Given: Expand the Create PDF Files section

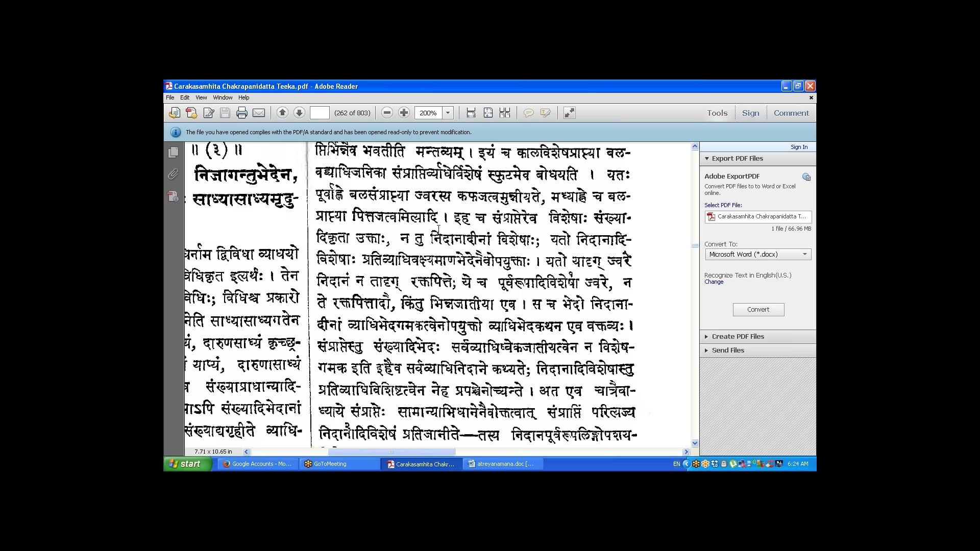Looking at the screenshot, I should pos(738,337).
